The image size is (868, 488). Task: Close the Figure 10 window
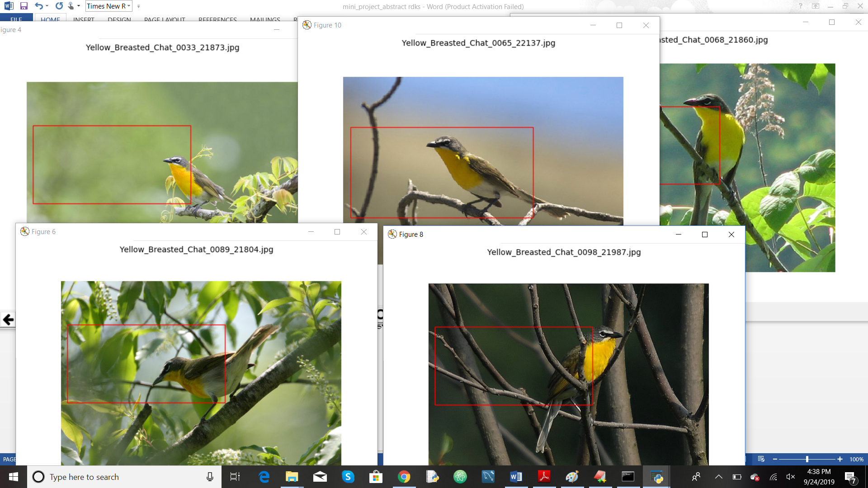[x=646, y=25]
